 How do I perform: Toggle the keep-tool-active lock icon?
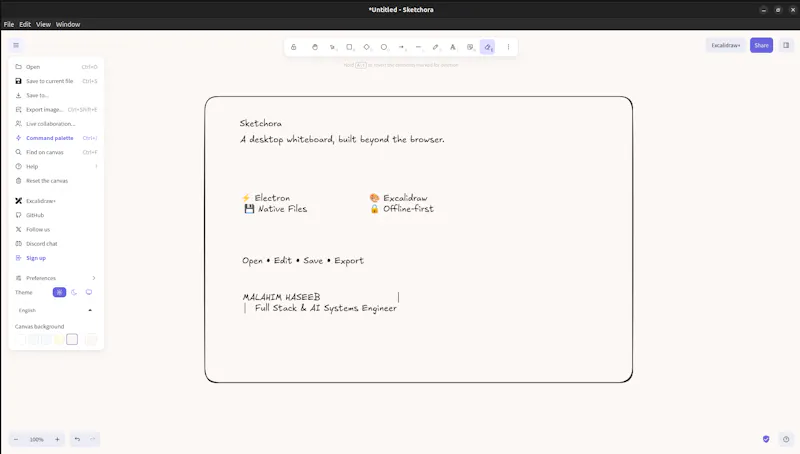[x=293, y=47]
